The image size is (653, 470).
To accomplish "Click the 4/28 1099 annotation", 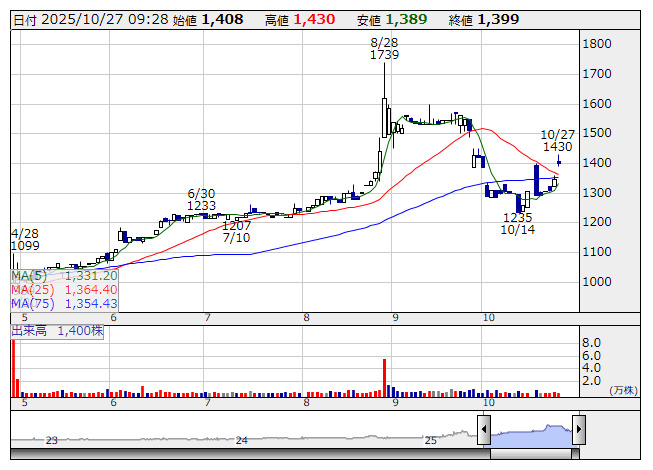I will pyautogui.click(x=25, y=239).
